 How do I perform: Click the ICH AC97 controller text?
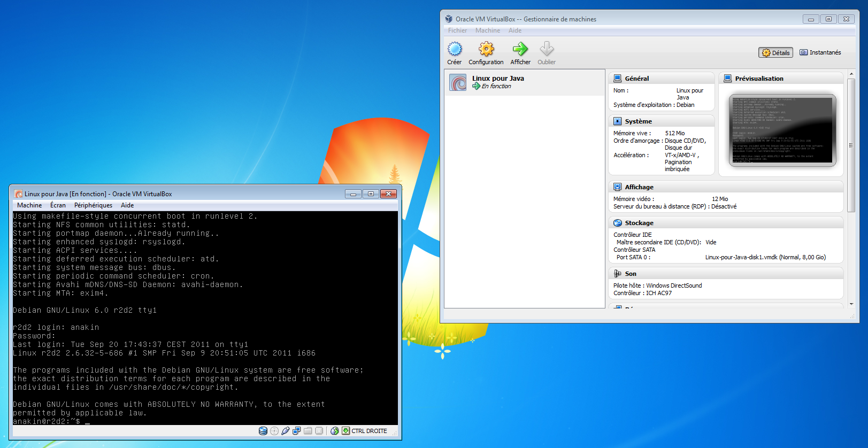tap(659, 293)
